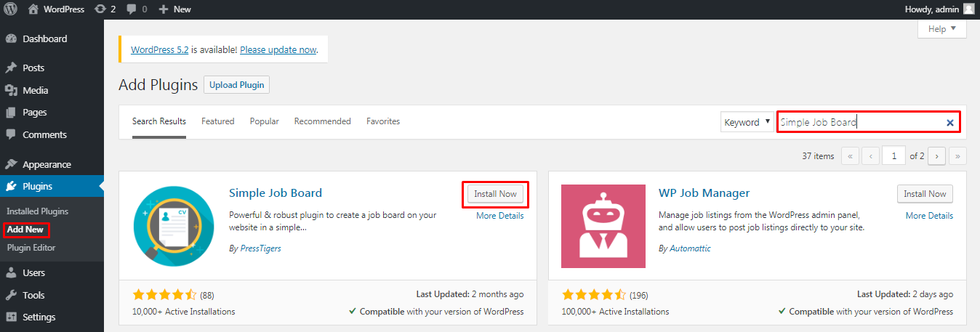Click the admin avatar icon
The width and height of the screenshot is (980, 332).
968,9
